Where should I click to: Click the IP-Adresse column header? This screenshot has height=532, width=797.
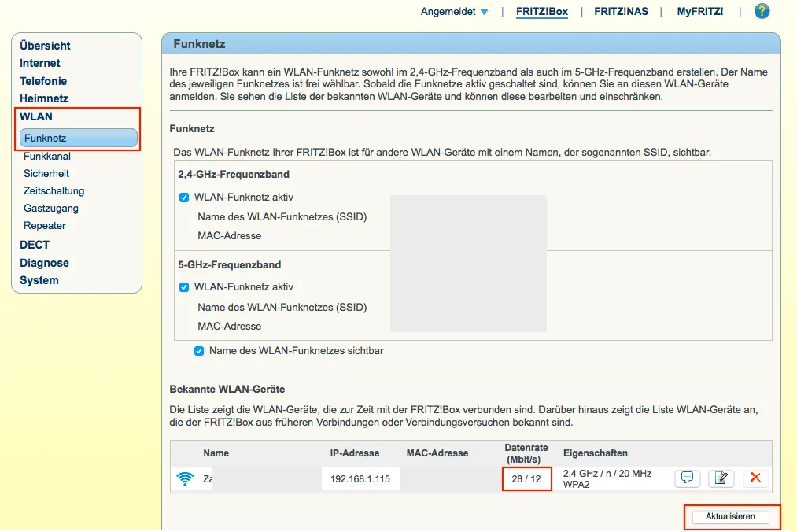click(x=355, y=453)
